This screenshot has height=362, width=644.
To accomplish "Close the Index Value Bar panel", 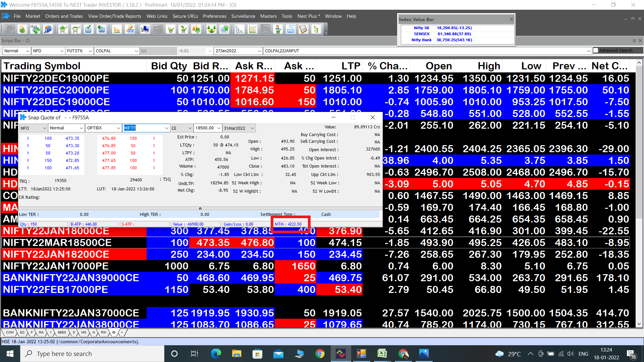I will (512, 19).
